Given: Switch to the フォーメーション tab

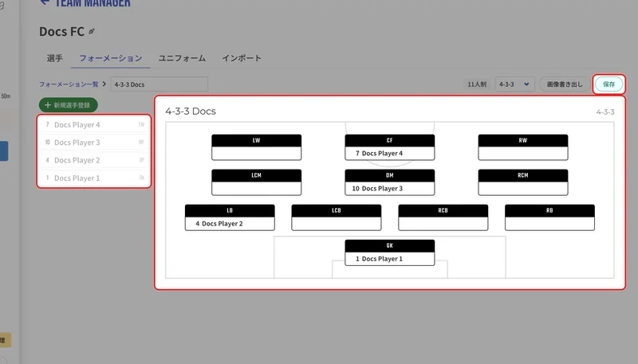Looking at the screenshot, I should pyautogui.click(x=111, y=58).
